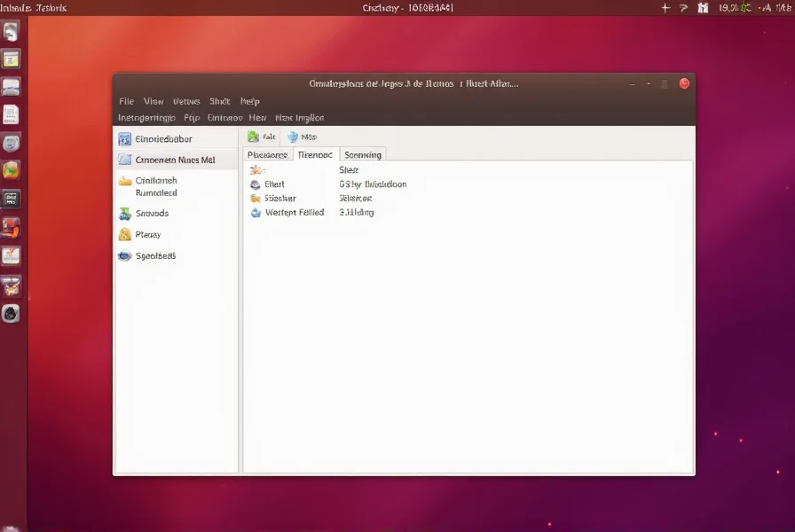
Task: Select the last sidebar item with disk icon
Action: (x=125, y=256)
